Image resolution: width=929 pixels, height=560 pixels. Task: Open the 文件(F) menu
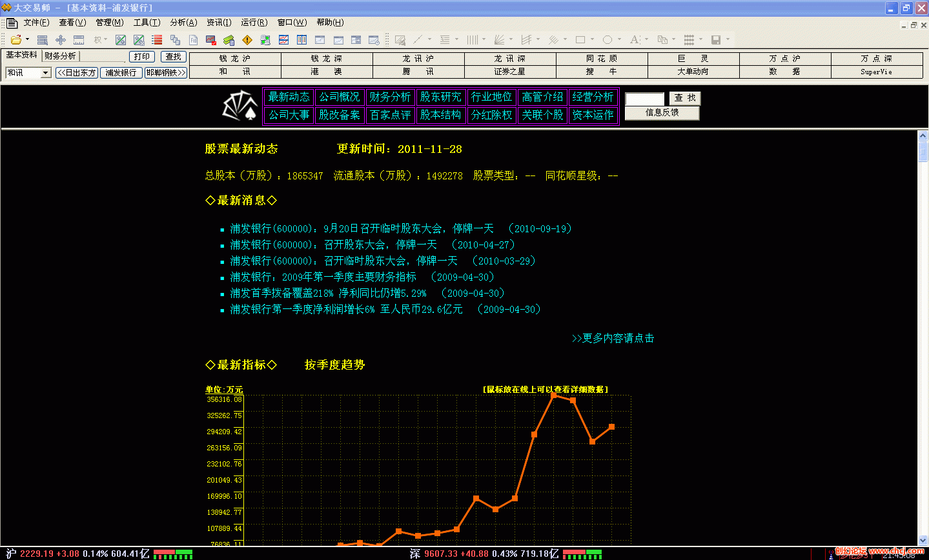point(36,23)
